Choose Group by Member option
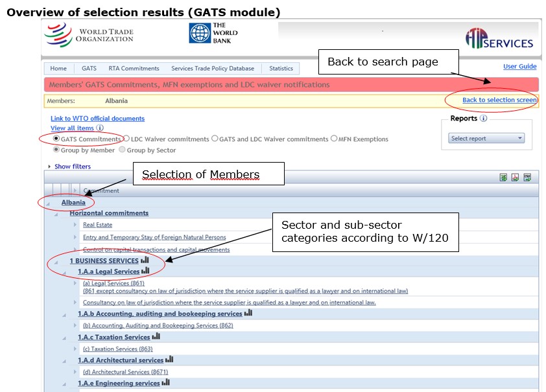 (56, 150)
